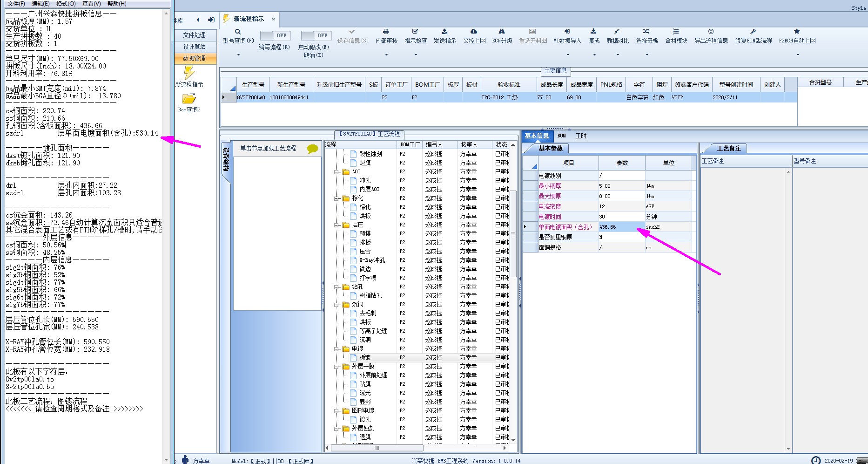Click the 数据管理 sidebar button
The image size is (868, 464).
coord(195,58)
